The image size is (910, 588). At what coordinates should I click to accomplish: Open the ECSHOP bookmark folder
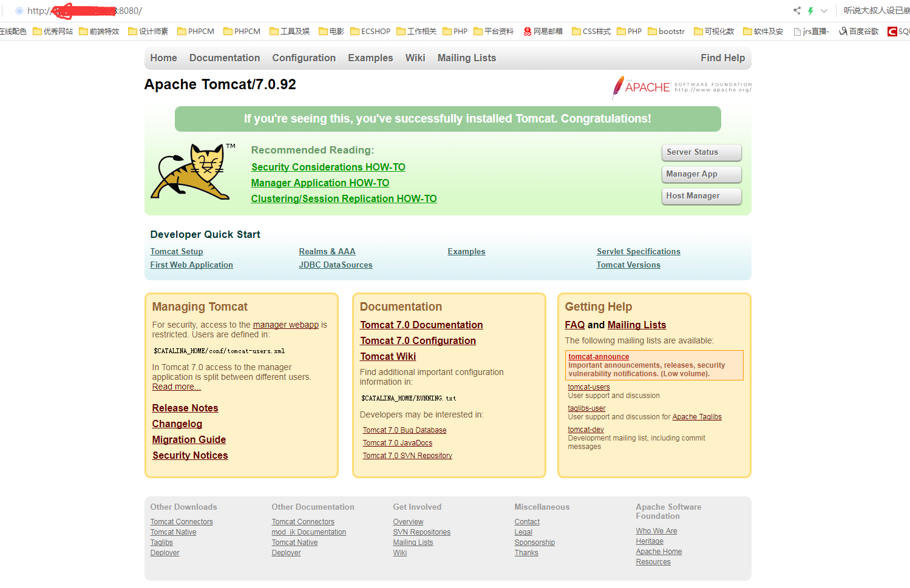click(x=370, y=32)
